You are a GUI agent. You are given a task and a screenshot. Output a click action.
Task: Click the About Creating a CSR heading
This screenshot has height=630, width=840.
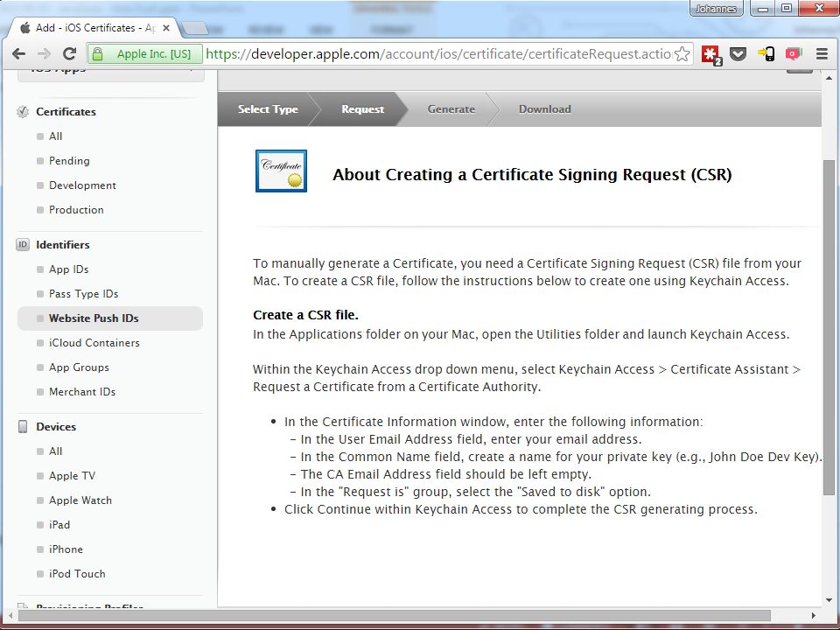[532, 175]
